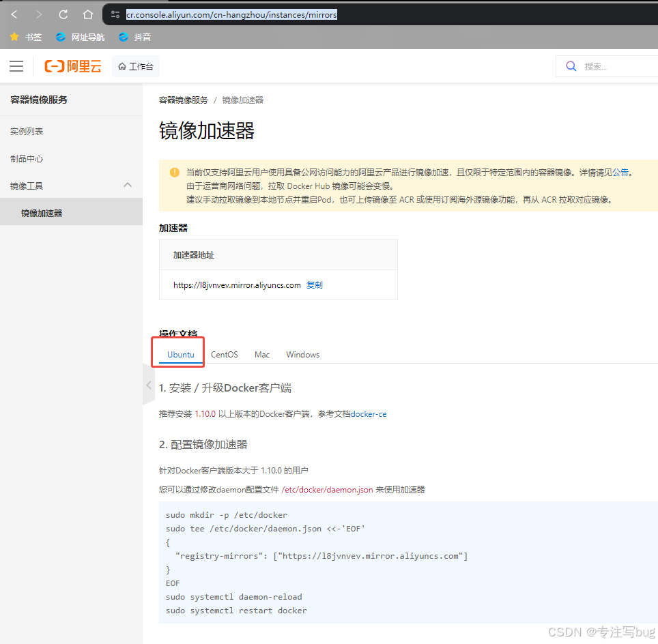
Task: Click sudo mkdir -p /etc/docker line
Action: point(227,515)
